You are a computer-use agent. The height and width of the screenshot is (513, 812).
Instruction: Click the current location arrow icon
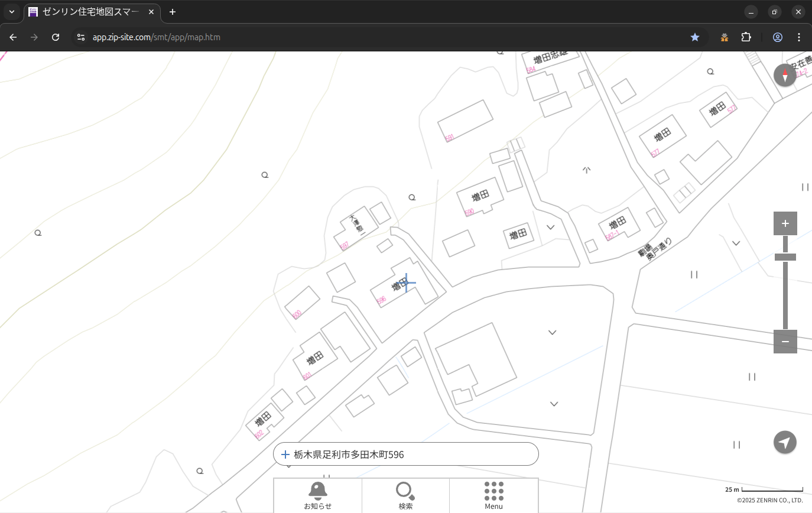click(785, 442)
